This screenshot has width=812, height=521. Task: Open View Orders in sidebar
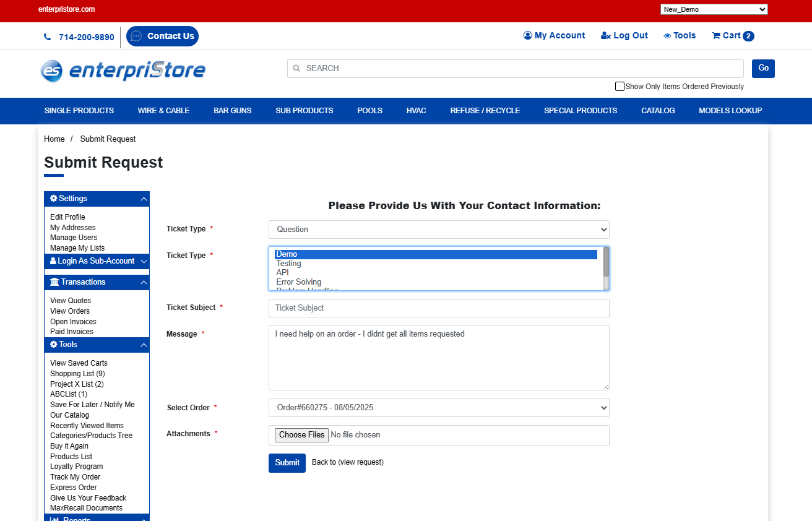(x=70, y=311)
